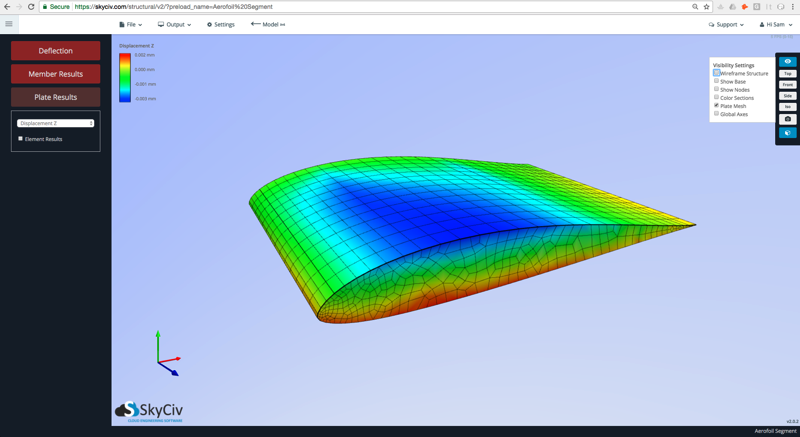Bookmark this page with the star icon

click(706, 7)
